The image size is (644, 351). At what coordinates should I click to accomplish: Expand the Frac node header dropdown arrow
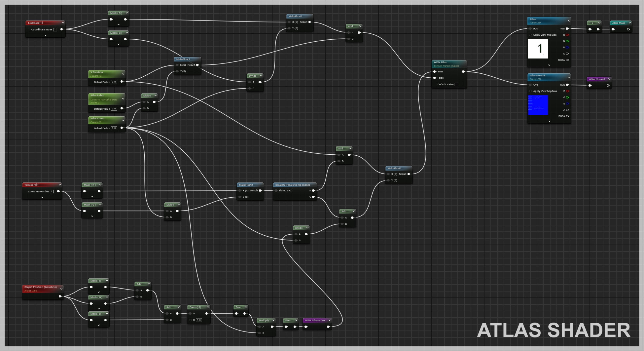[245, 307]
